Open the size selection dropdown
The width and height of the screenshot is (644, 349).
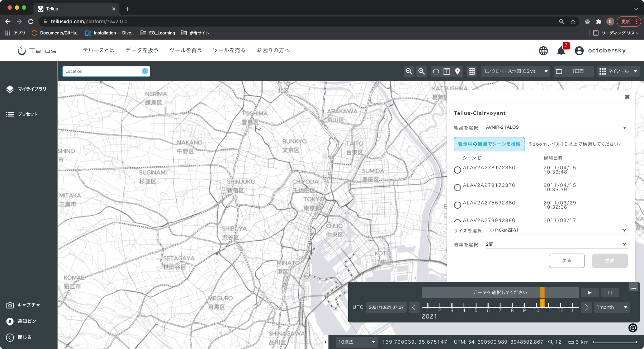click(x=558, y=231)
